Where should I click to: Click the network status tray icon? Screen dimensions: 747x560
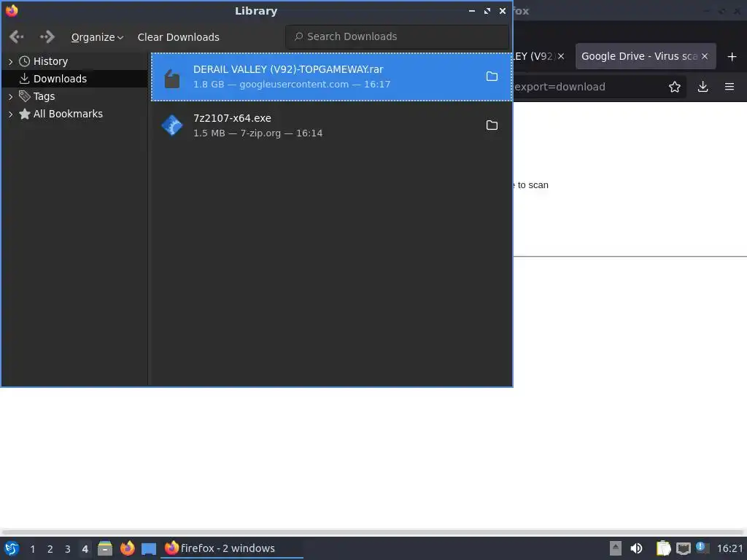tap(683, 549)
